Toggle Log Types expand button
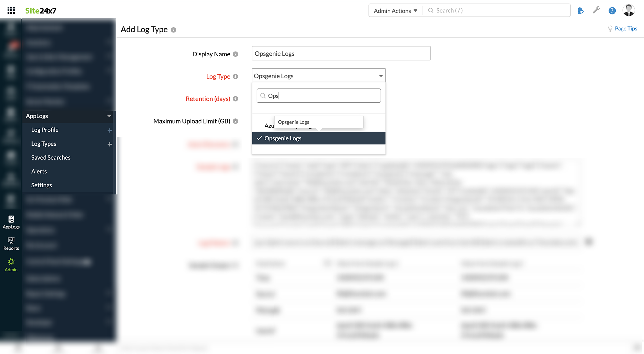The height and width of the screenshot is (354, 644). coord(109,144)
